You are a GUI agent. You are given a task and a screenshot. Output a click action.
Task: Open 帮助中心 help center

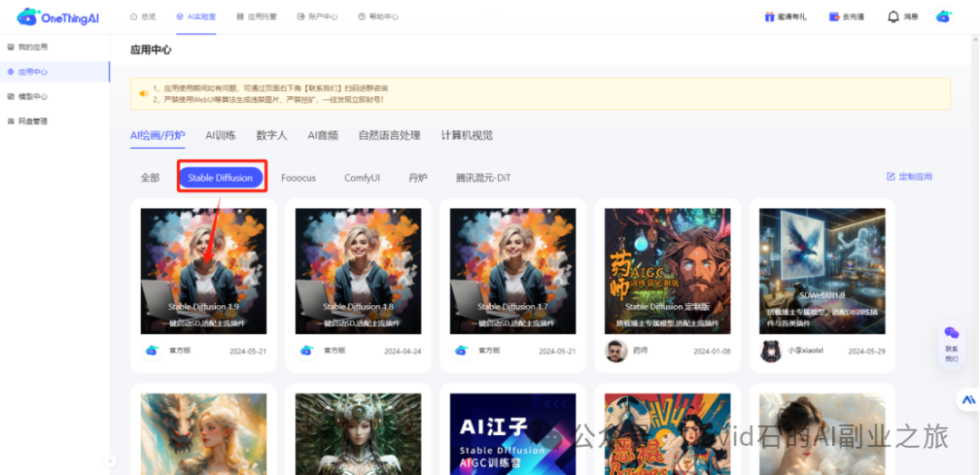[x=378, y=17]
